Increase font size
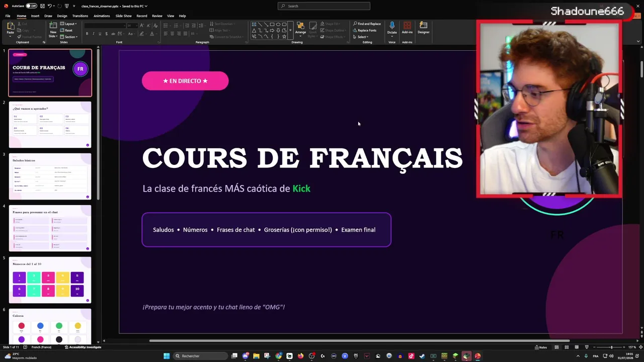 tap(142, 25)
